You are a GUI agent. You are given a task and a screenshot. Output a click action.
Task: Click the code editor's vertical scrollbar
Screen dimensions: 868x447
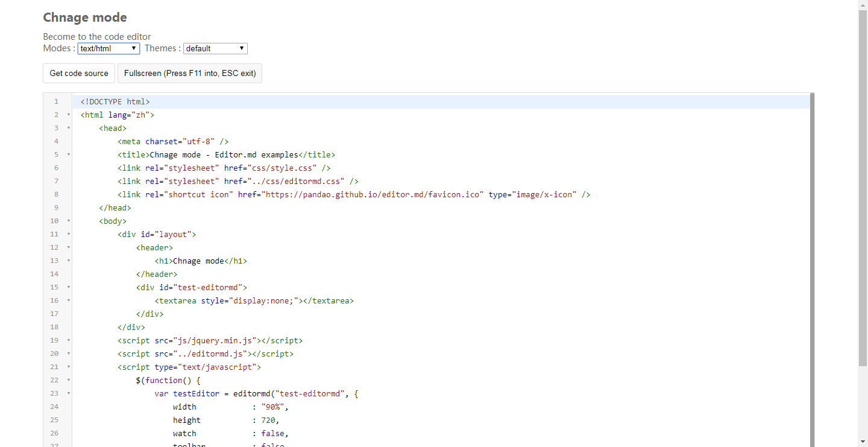point(812,270)
